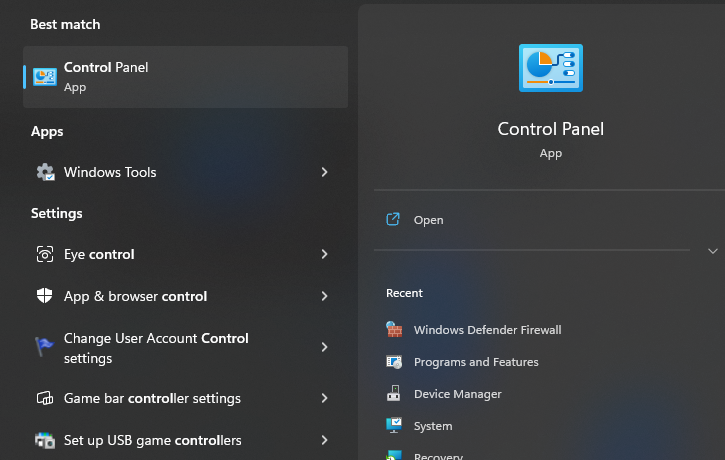Click the shield icon for App & browser control

point(45,296)
